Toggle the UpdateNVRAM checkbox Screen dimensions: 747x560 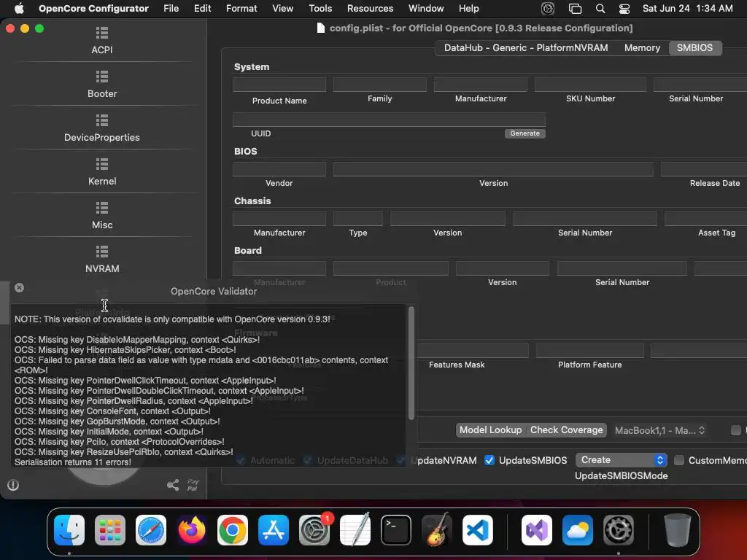401,460
